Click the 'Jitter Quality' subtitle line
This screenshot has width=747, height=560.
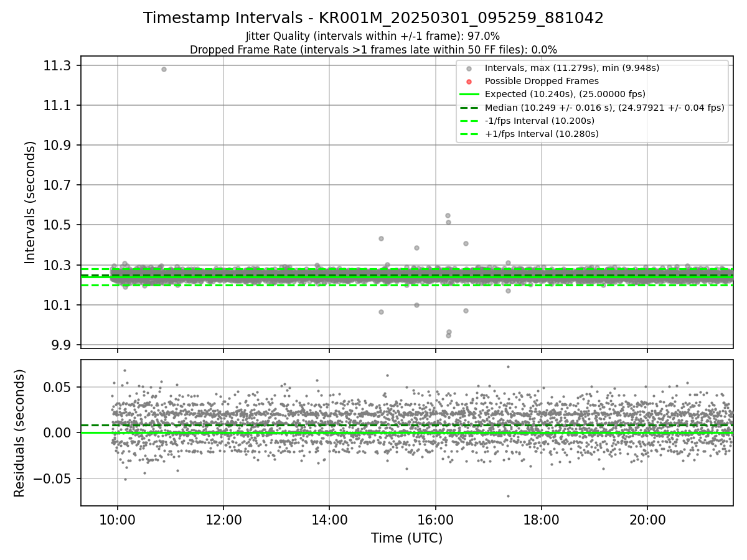(x=373, y=36)
